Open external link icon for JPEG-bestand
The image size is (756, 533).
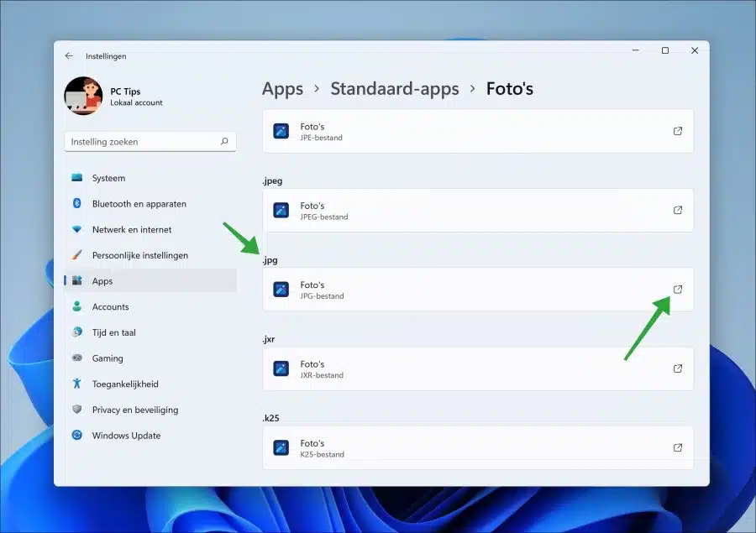677,210
